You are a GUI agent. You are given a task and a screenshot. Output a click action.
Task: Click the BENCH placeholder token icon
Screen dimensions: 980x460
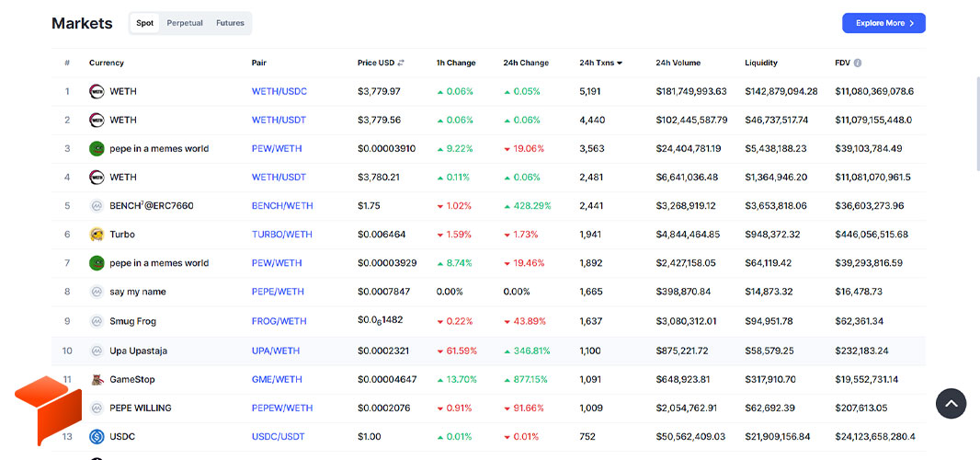(x=97, y=205)
